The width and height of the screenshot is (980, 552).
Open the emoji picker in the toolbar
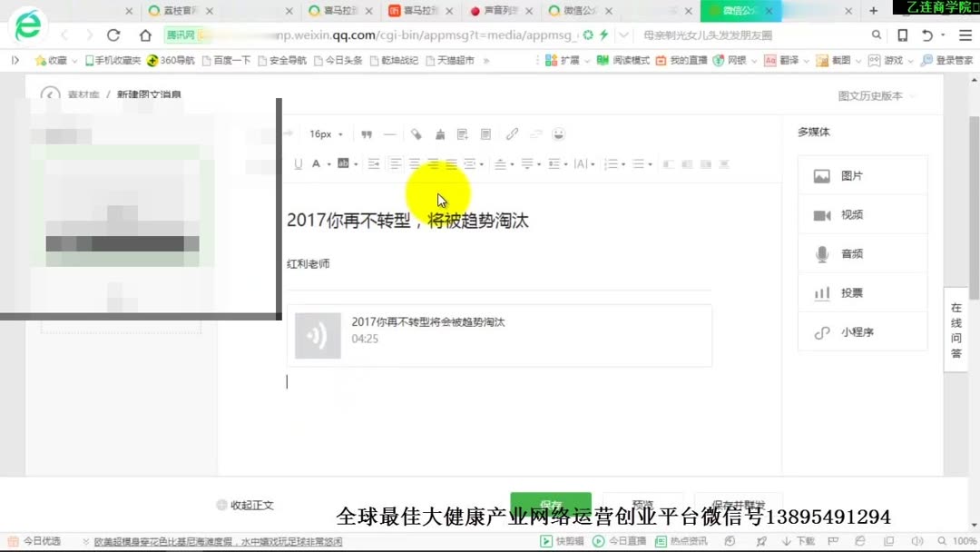[x=560, y=133]
